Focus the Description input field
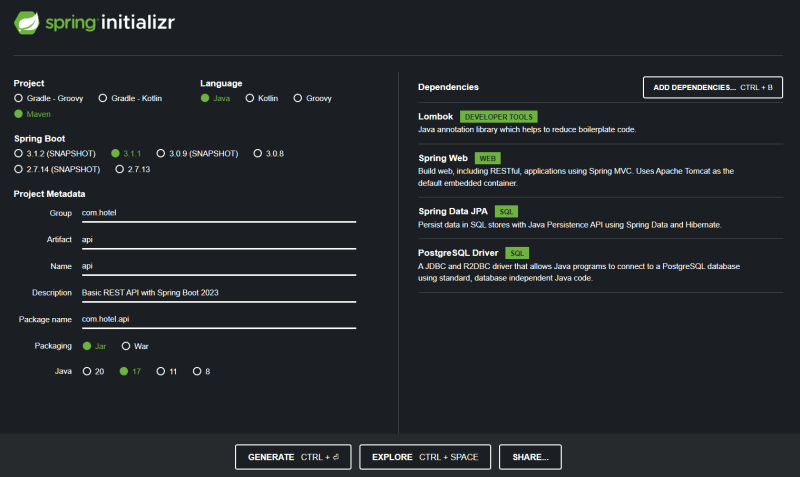This screenshot has height=477, width=800. click(219, 293)
